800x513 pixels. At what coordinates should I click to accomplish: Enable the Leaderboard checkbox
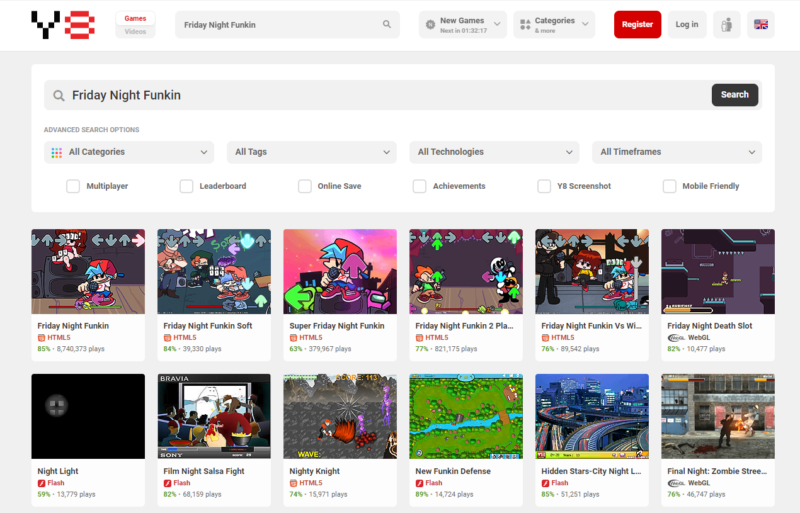point(186,186)
